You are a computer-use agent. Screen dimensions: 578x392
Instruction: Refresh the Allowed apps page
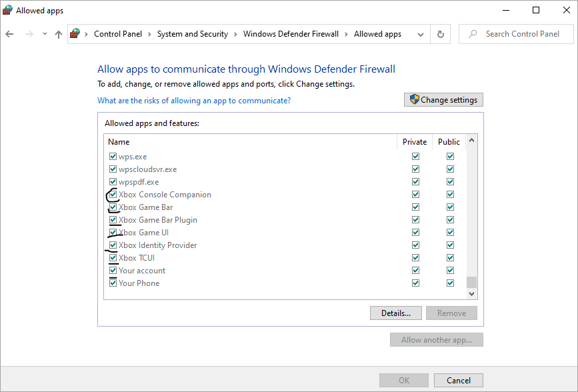tap(440, 33)
